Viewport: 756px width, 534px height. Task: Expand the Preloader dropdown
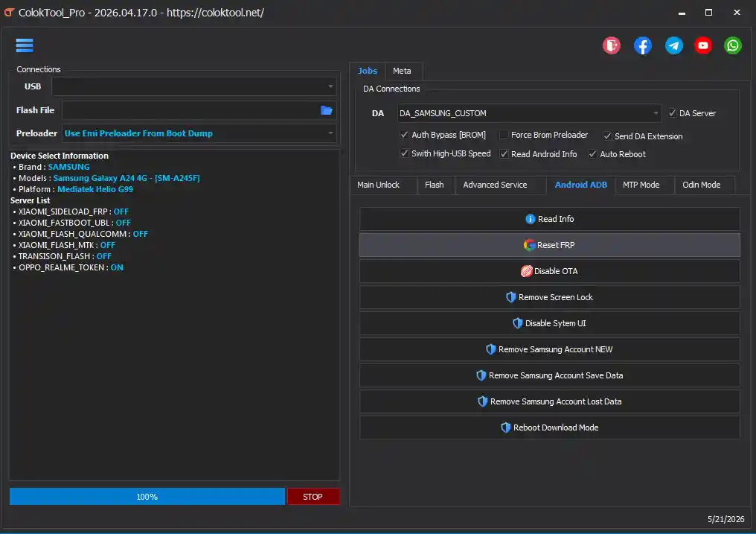330,133
